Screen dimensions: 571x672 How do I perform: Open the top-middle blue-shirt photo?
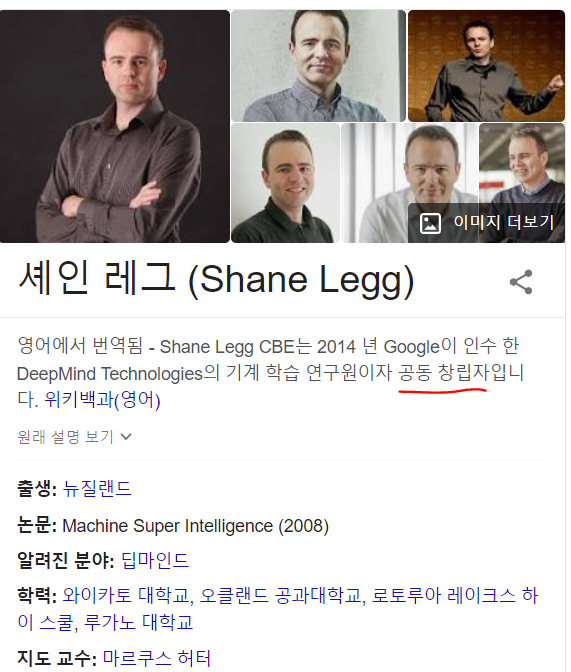(x=318, y=66)
